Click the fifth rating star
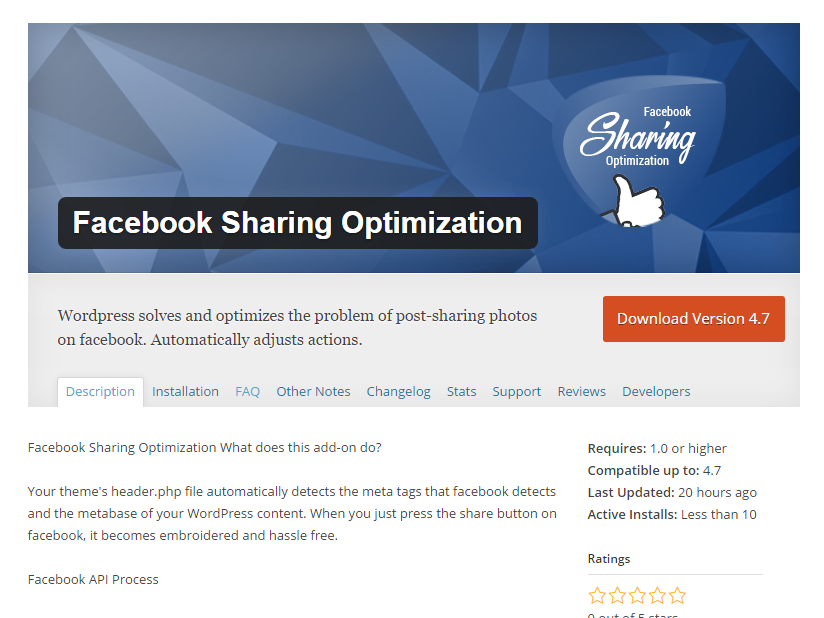Image resolution: width=824 pixels, height=618 pixels. click(x=677, y=595)
